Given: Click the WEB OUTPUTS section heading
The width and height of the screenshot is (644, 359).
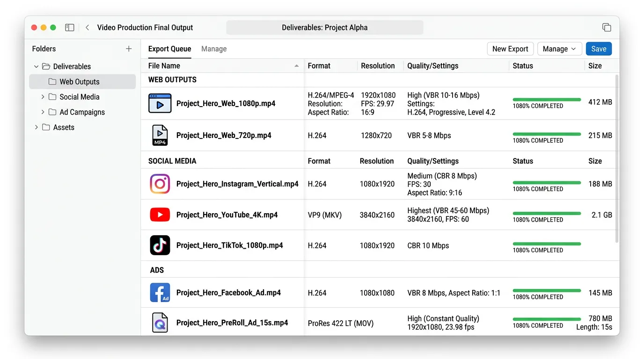Looking at the screenshot, I should (172, 79).
